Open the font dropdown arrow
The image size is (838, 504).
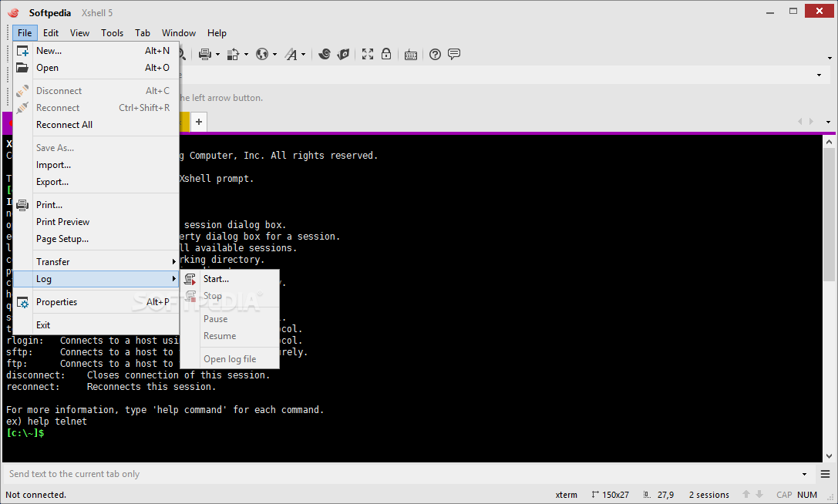303,55
